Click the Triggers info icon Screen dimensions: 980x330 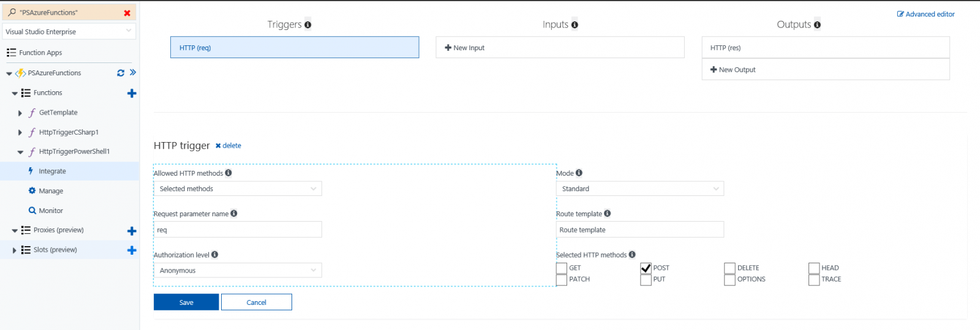point(308,25)
